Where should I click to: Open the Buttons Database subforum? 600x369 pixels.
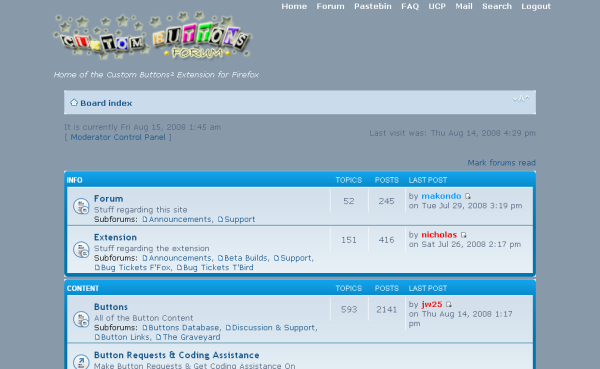[184, 328]
